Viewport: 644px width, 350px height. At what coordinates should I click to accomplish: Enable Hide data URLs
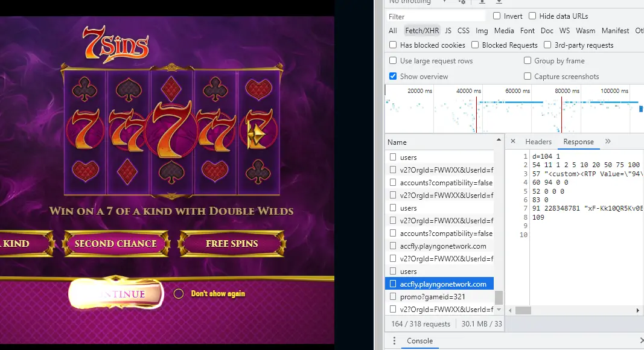[532, 16]
